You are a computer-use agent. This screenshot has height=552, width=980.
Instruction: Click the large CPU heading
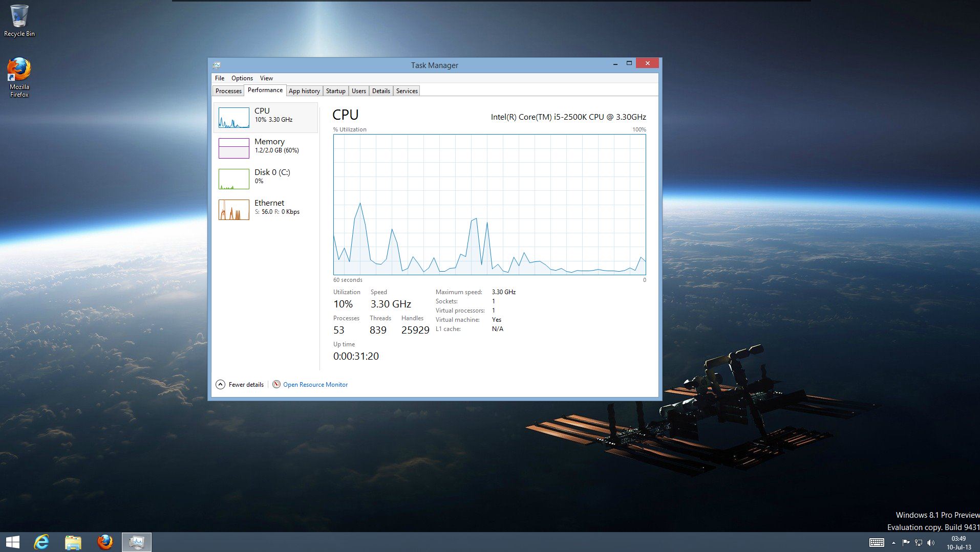pos(346,115)
